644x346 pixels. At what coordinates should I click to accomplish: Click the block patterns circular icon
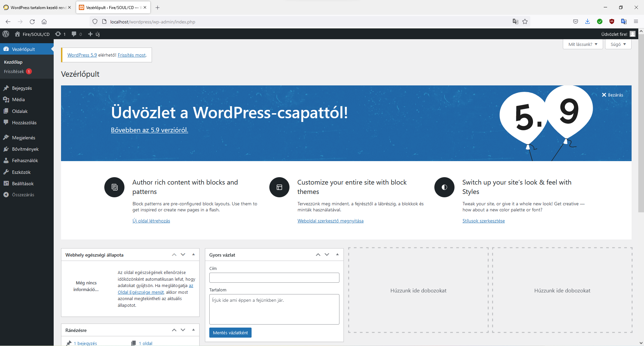114,187
